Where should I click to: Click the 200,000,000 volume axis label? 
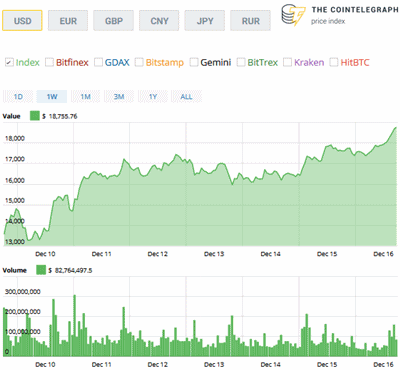point(22,312)
